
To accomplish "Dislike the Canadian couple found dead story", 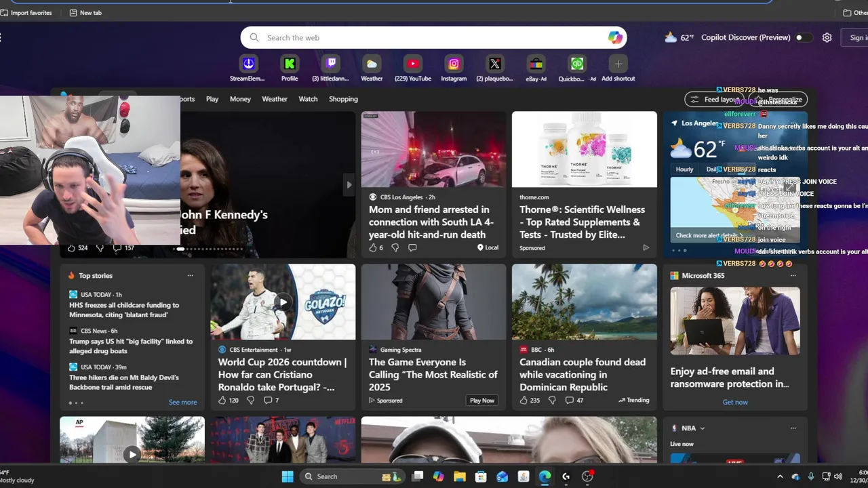I will 551,401.
